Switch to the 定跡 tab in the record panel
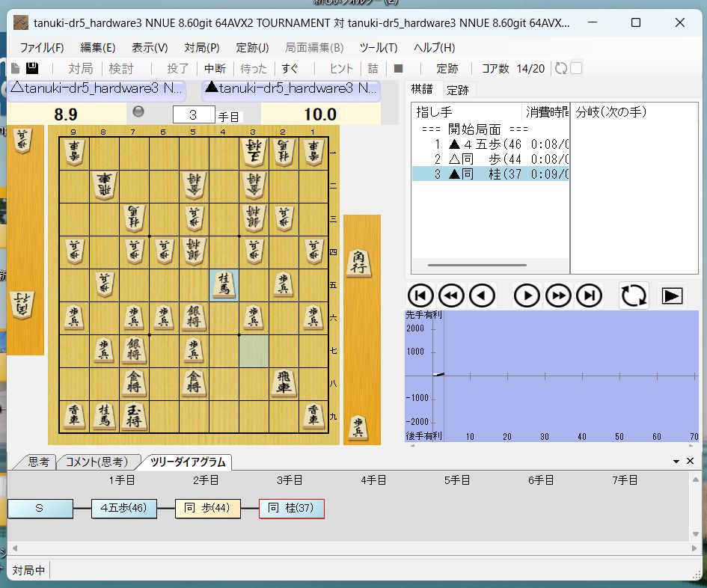 (457, 91)
